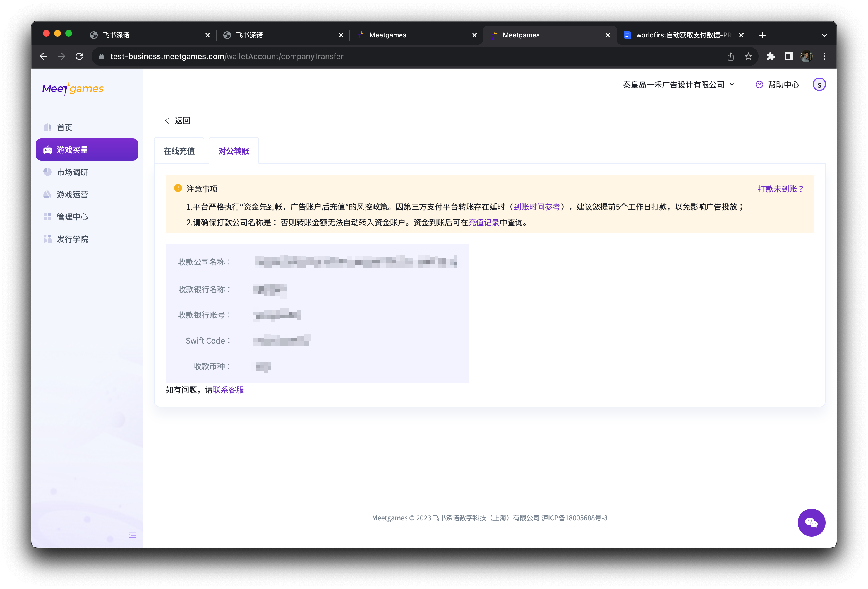This screenshot has height=589, width=868.
Task: Reload the page with the refresh icon
Action: pos(79,56)
